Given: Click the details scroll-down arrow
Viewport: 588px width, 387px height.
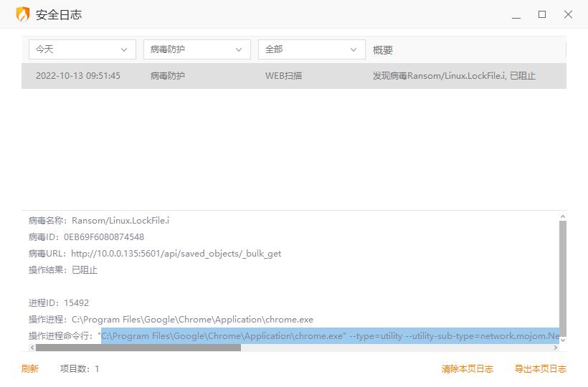Looking at the screenshot, I should (x=562, y=340).
